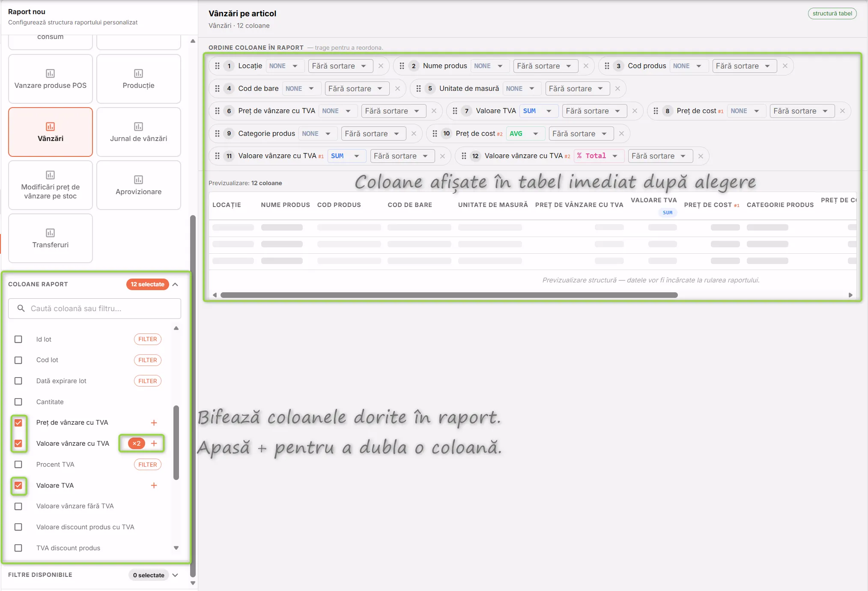Viewport: 868px width, 591px height.
Task: Duplicate the Valoare TVA column with plus
Action: pyautogui.click(x=154, y=486)
